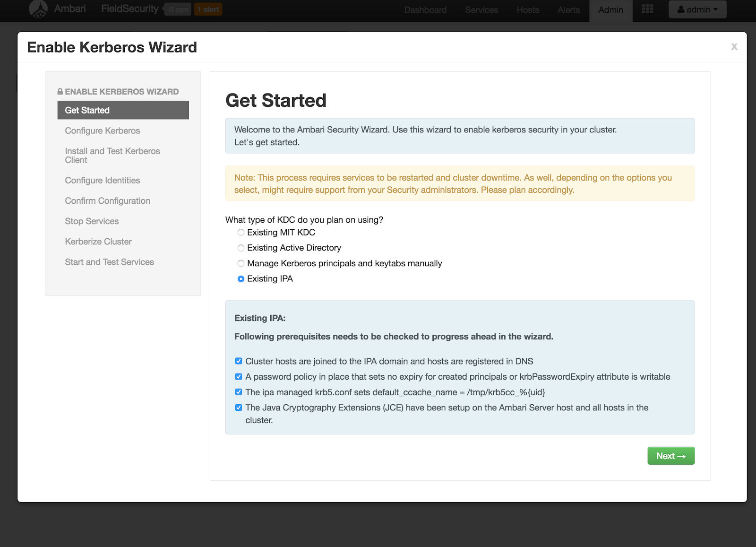Screen dimensions: 756x547
Task: Select the Stop Services step
Action: 92,221
